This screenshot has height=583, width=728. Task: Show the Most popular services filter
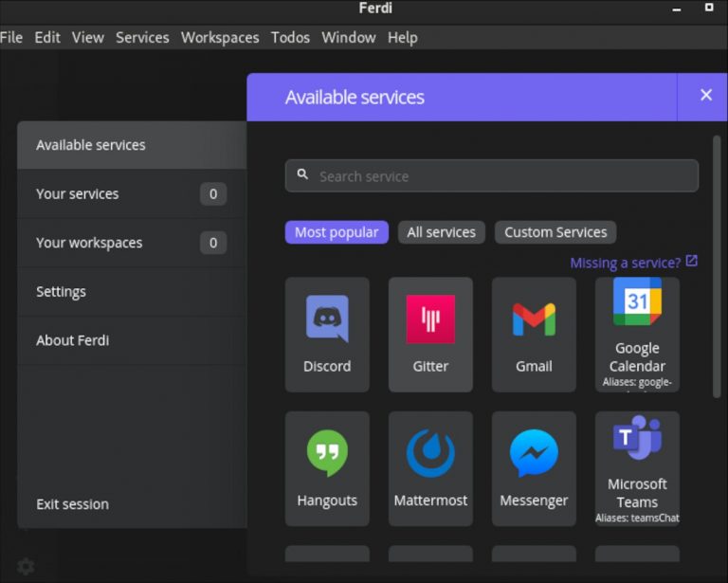[337, 232]
